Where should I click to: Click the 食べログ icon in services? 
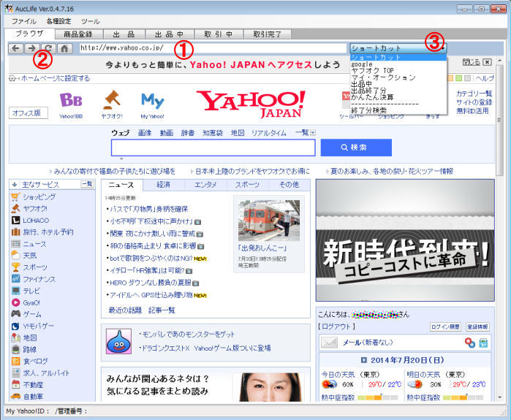pos(15,361)
